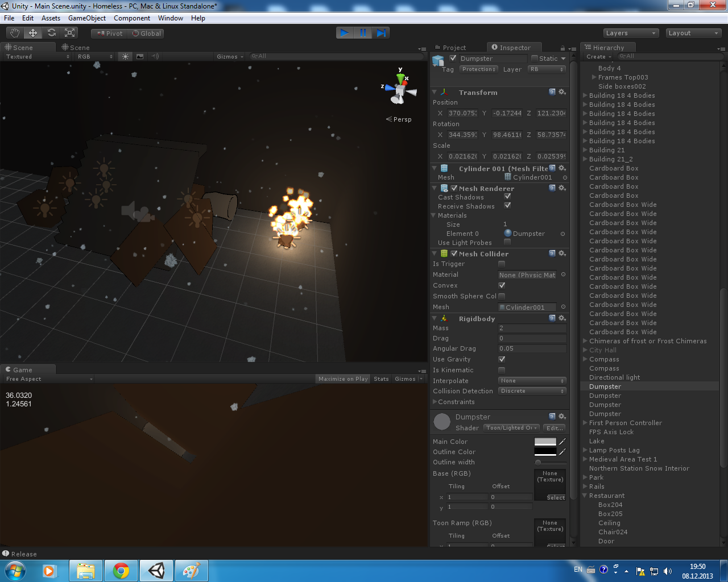The width and height of the screenshot is (728, 582).
Task: Open the Layers dropdown in toolbar
Action: 630,33
